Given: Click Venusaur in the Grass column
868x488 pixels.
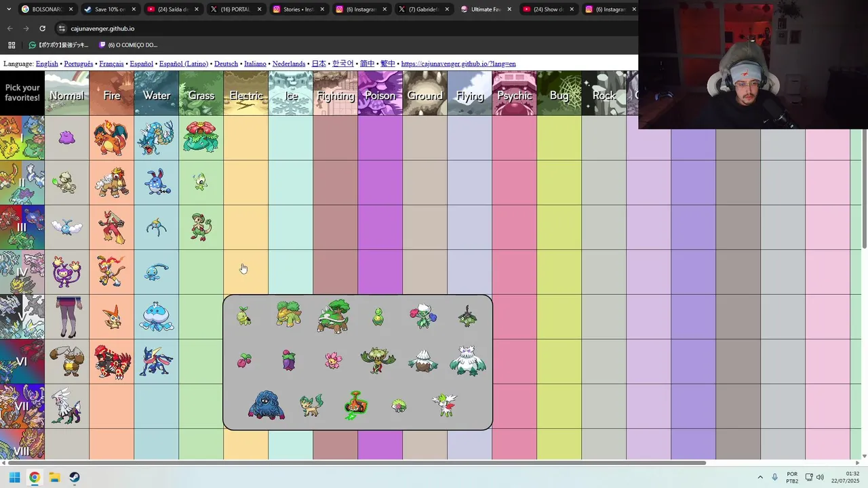Looking at the screenshot, I should point(201,138).
